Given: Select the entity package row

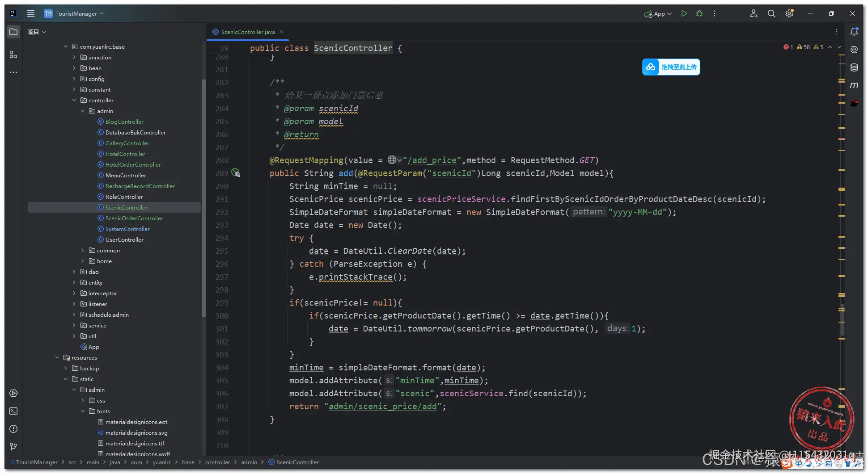Looking at the screenshot, I should [114, 282].
